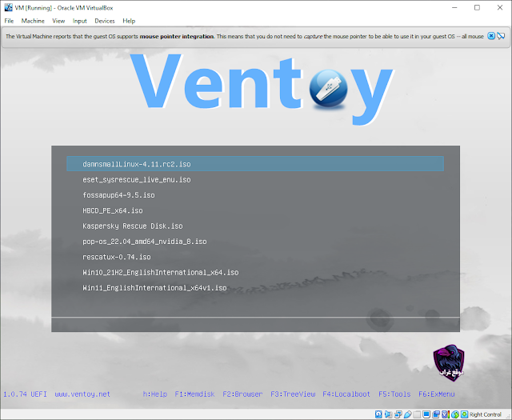Open the Devices menu

click(x=105, y=21)
